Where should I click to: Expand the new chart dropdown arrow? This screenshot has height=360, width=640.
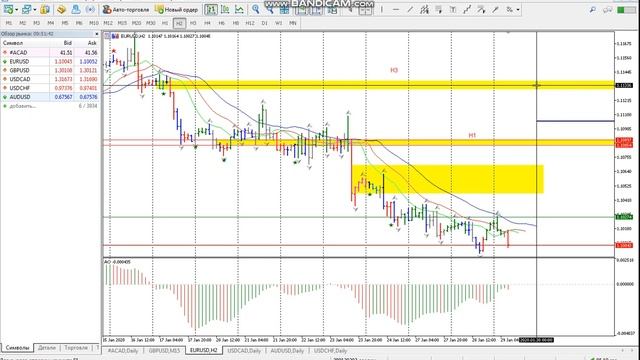point(16,10)
